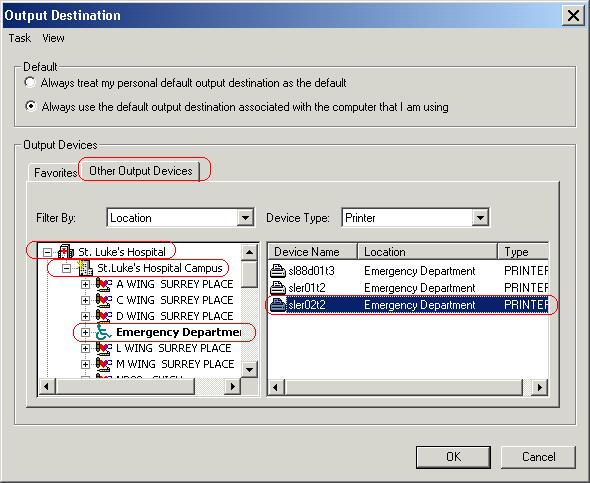Click the location tree vertical scrollbar thumb
Viewport: 590px width, 483px height.
(x=249, y=274)
